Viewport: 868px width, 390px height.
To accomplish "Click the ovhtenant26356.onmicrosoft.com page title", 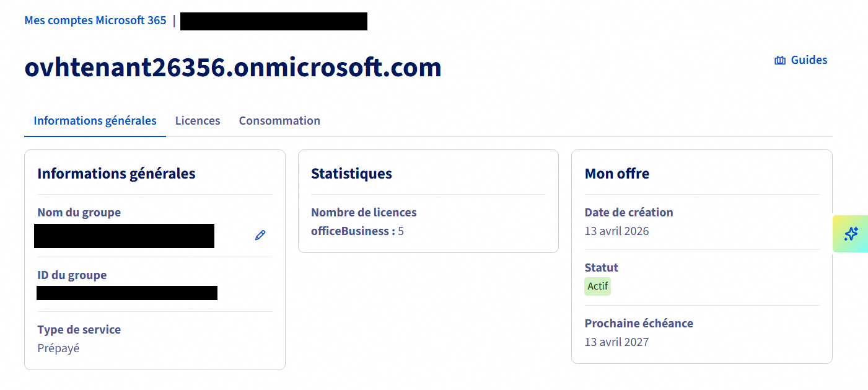I will point(233,67).
